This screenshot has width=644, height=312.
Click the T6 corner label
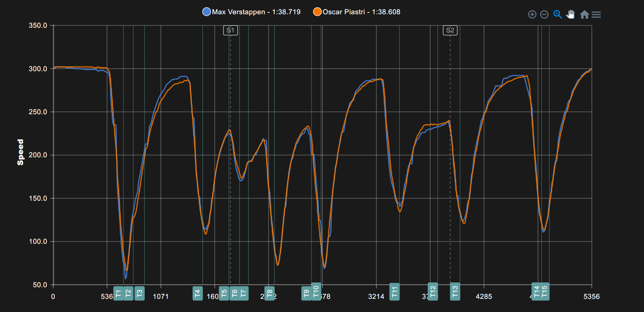pyautogui.click(x=234, y=293)
